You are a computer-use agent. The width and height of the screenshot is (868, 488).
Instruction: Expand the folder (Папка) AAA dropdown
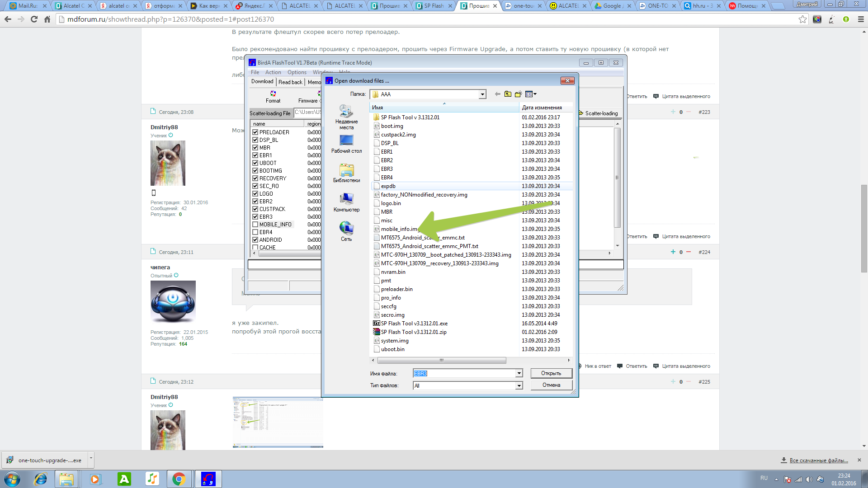coord(482,94)
